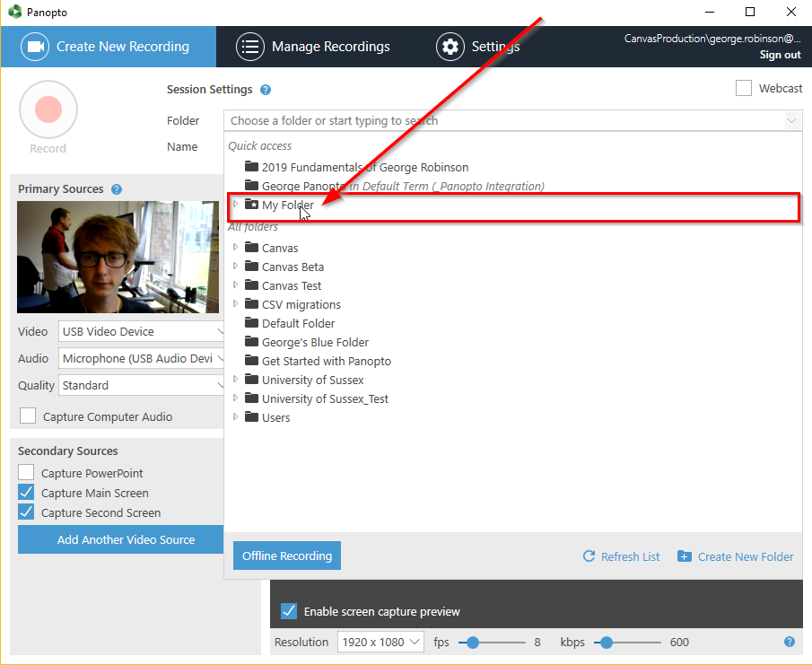This screenshot has height=665, width=812.
Task: Select George Panopto in Default Term folder
Action: [403, 186]
